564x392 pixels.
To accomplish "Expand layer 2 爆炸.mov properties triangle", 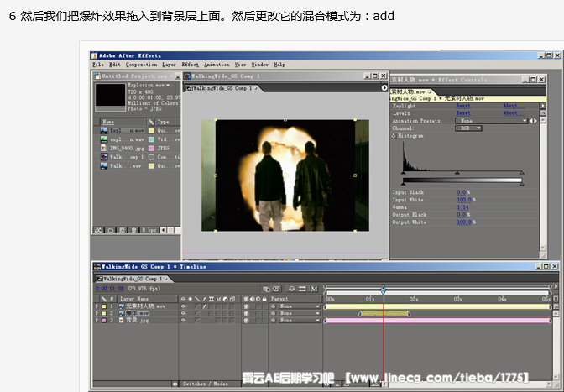I will coord(97,314).
